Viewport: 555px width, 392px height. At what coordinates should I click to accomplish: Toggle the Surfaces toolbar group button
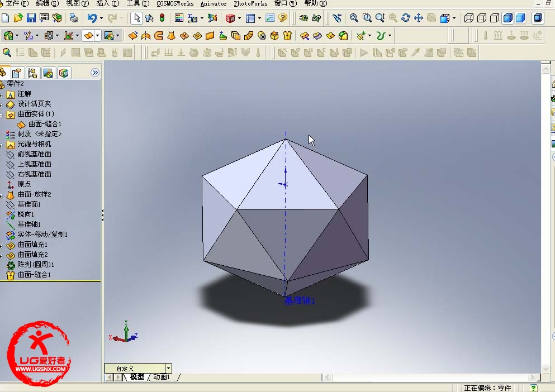[88, 35]
